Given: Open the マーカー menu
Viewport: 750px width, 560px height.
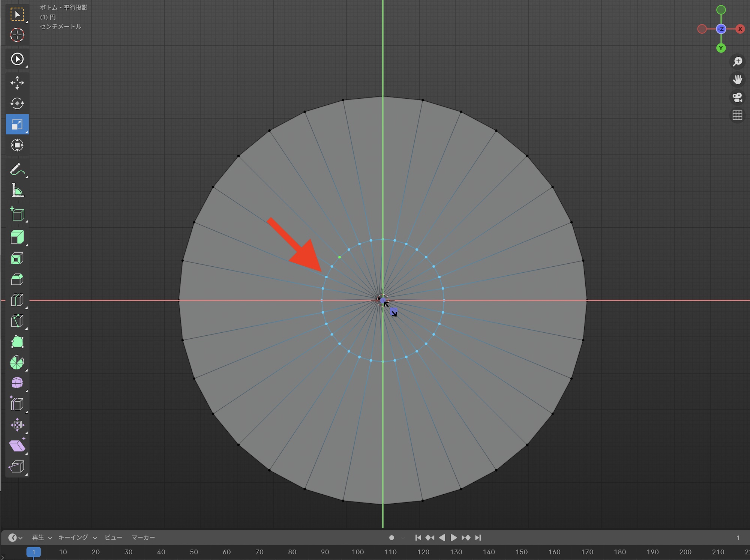Looking at the screenshot, I should point(143,537).
